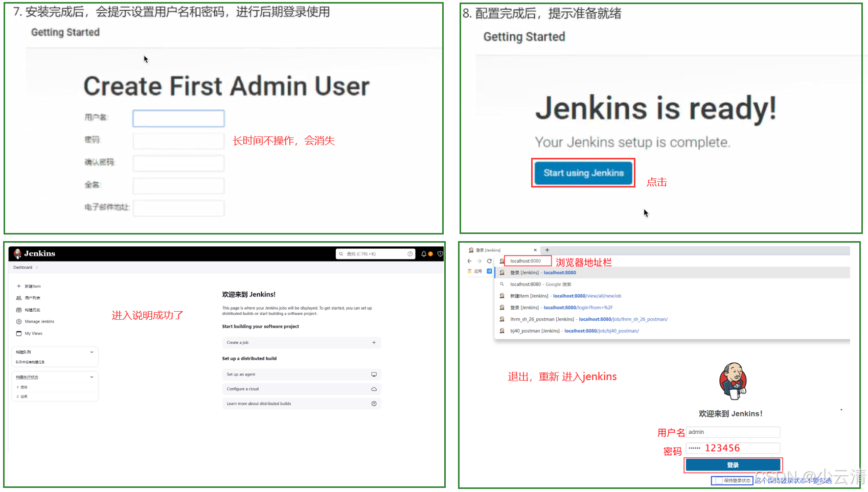Viewport: 868px width, 492px height.
Task: Click the 密码 field in Create First Admin User
Action: [x=178, y=141]
